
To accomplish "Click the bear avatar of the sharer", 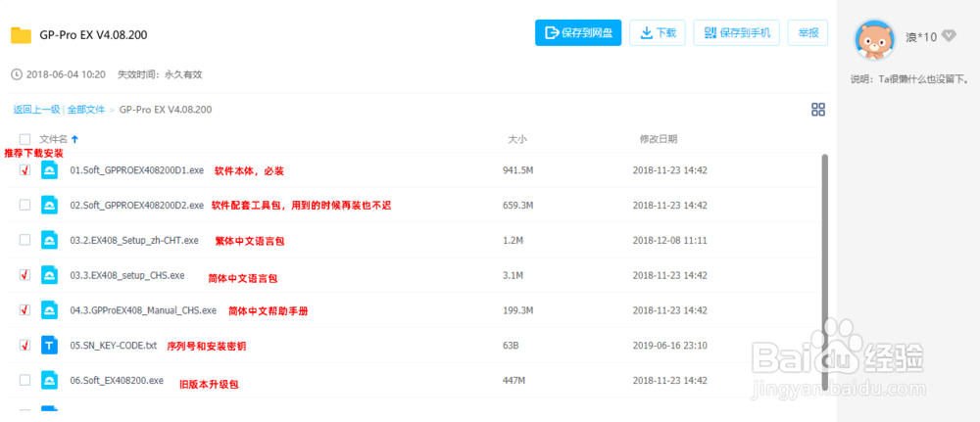I will tap(875, 40).
